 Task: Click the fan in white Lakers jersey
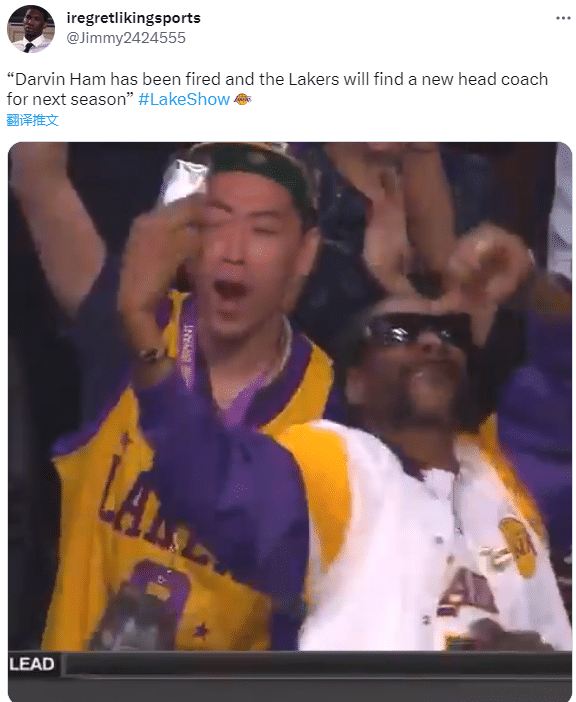click(x=425, y=470)
